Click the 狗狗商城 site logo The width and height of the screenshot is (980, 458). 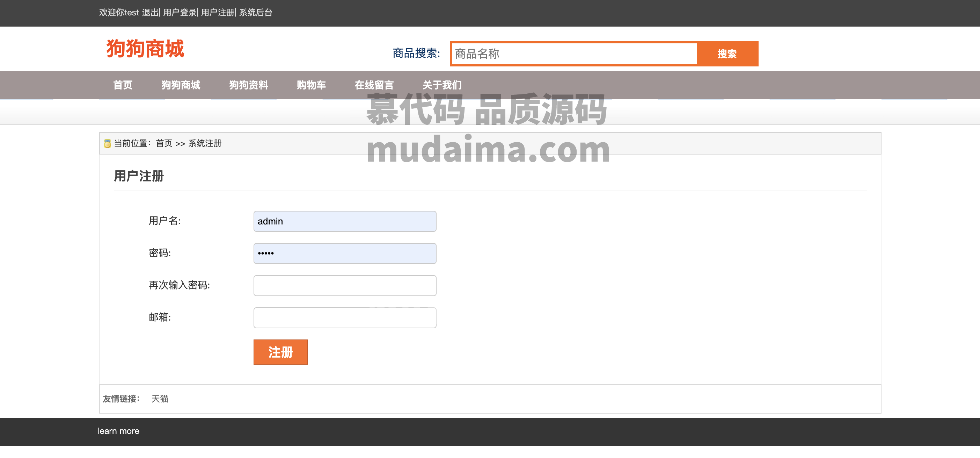tap(145, 49)
